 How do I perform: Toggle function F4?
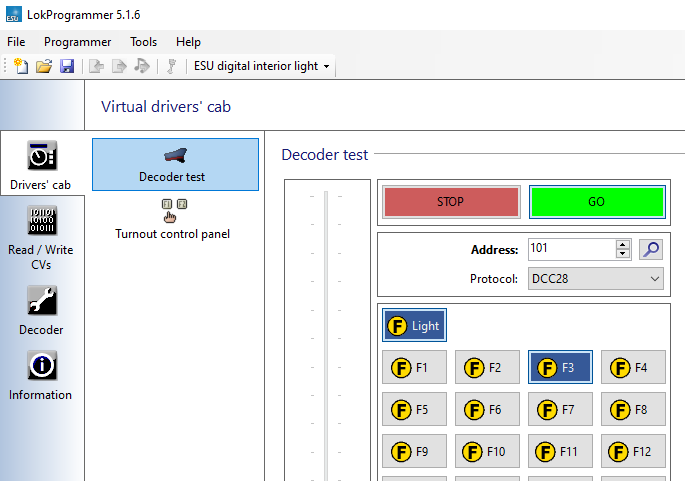pos(633,367)
